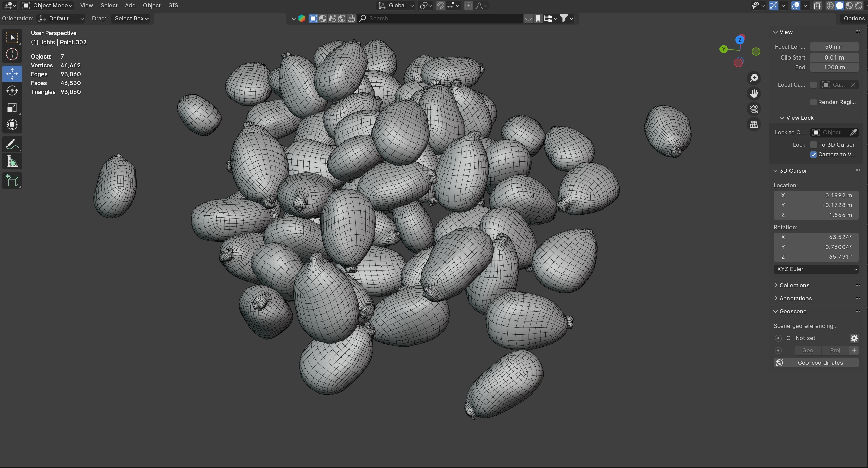
Task: Select the 3D Cursor tool
Action: click(12, 54)
